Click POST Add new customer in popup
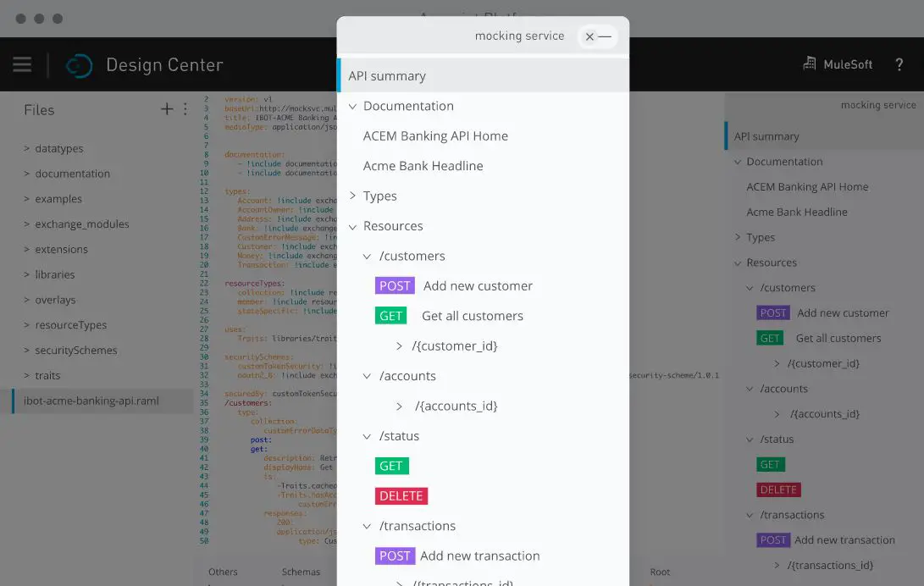The image size is (924, 586). 454,285
